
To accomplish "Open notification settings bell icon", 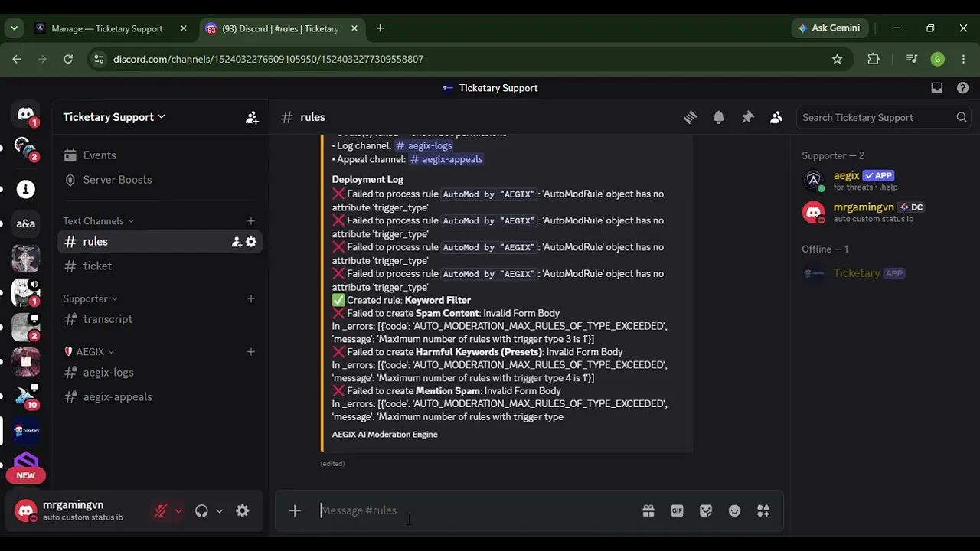I will click(x=719, y=117).
